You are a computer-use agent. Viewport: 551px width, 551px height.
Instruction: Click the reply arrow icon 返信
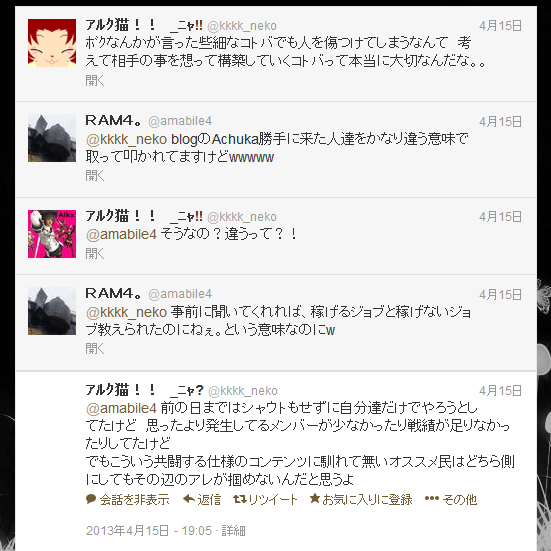pos(189,499)
